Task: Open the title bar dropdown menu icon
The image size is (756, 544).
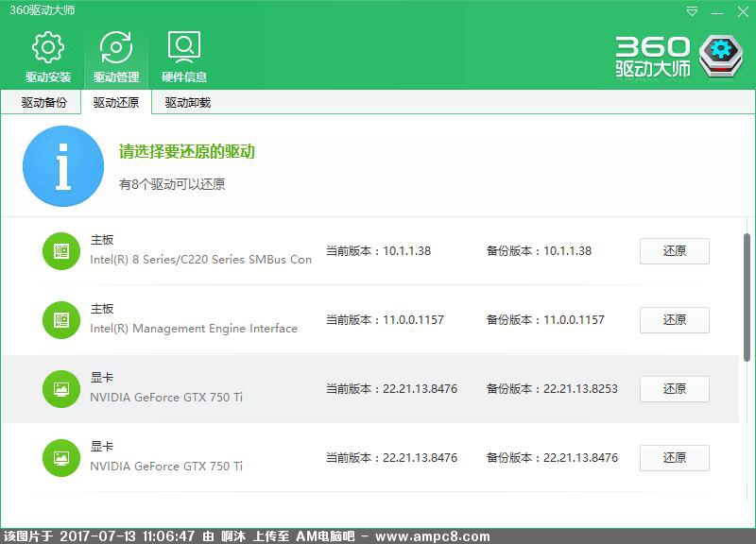Action: coord(692,11)
